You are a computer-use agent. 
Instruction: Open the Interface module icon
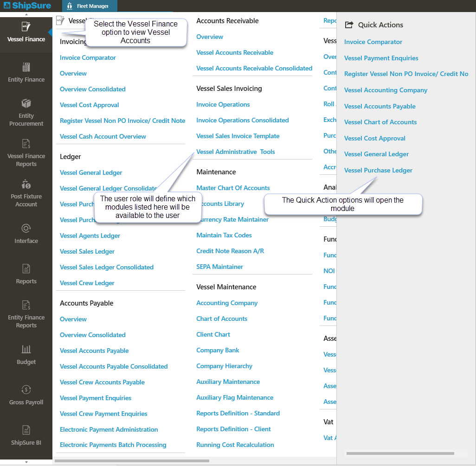pyautogui.click(x=26, y=229)
